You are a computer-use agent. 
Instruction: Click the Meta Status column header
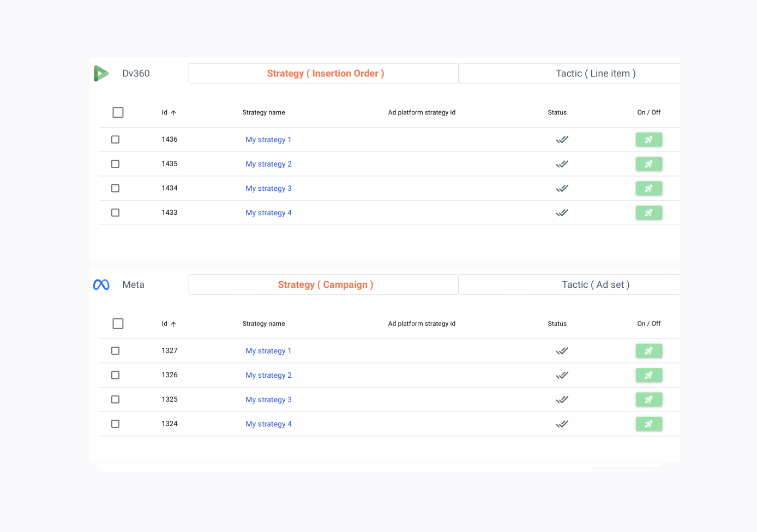(557, 324)
